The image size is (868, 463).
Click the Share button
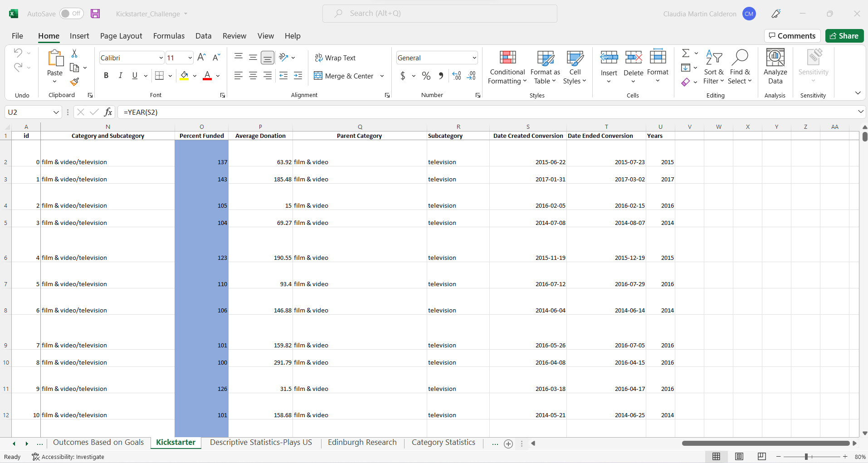click(x=844, y=36)
